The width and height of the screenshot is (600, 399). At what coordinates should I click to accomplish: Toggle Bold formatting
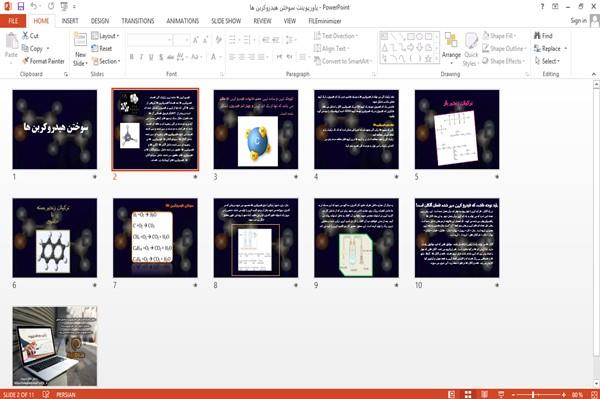(x=132, y=57)
